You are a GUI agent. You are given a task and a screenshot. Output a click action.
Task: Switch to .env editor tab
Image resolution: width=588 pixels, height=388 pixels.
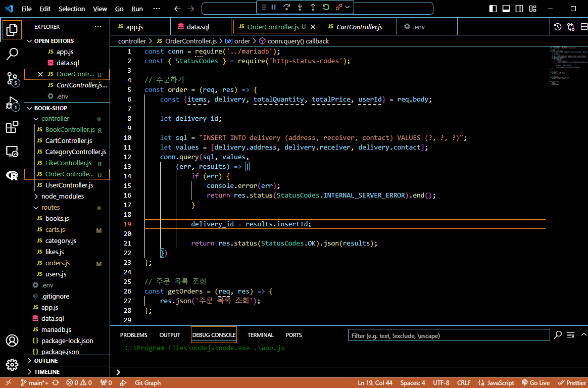(x=419, y=27)
